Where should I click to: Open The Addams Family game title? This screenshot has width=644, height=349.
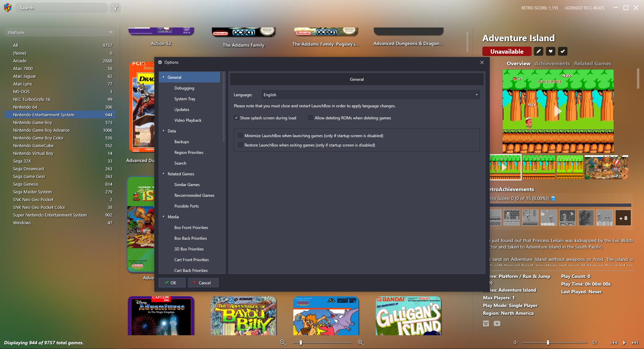pyautogui.click(x=244, y=45)
